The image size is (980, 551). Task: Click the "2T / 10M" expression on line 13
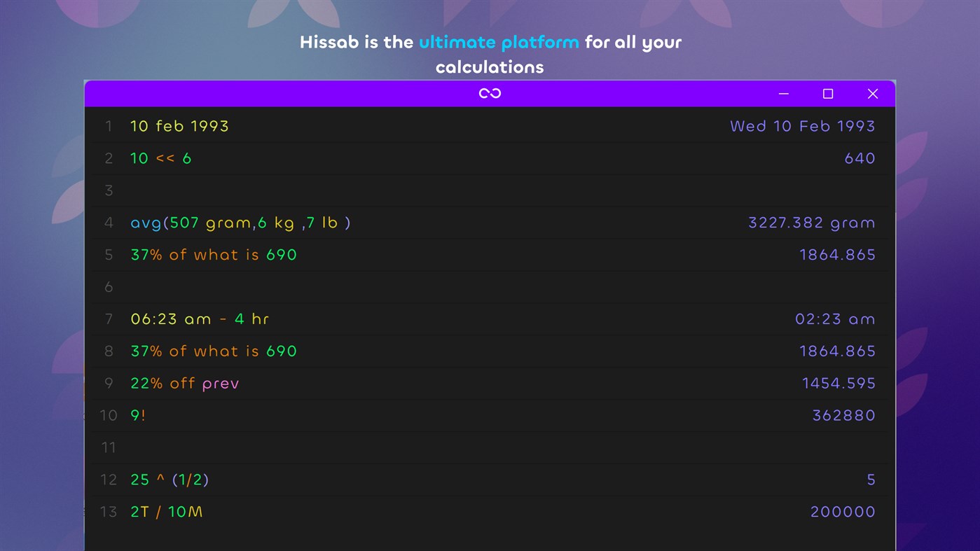[x=166, y=512]
